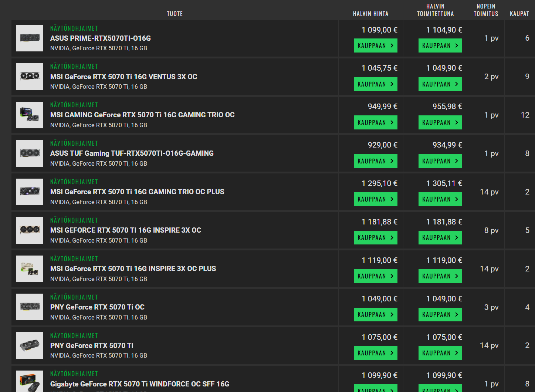Image resolution: width=535 pixels, height=392 pixels.
Task: Click Halvin hinta Kauppaan for PNY RTX 5070 Ti OC
Action: tap(376, 314)
